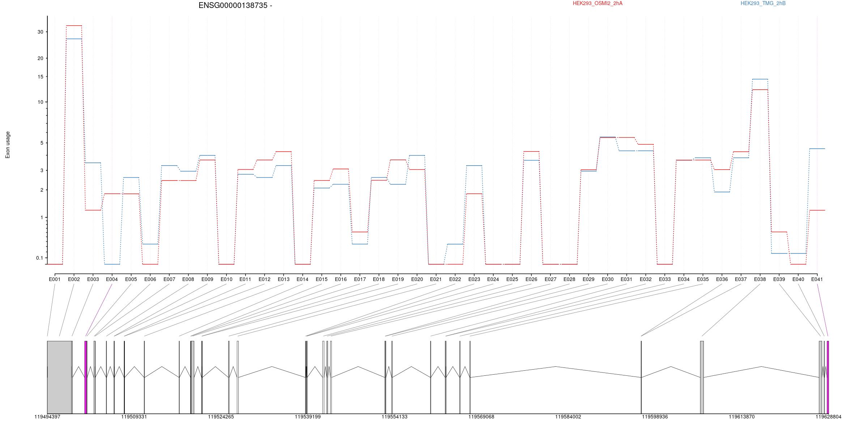The width and height of the screenshot is (868, 434).
Task: Click y-axis tick label 15
Action: [x=40, y=77]
